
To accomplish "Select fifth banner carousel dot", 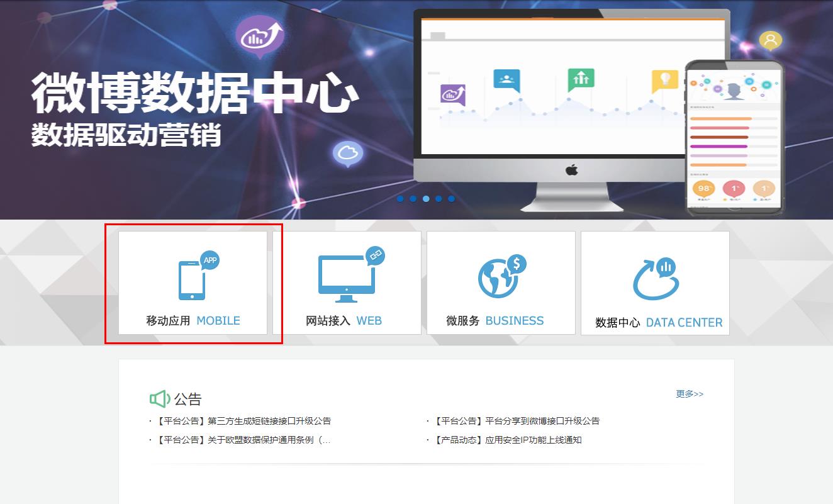I will tap(451, 199).
